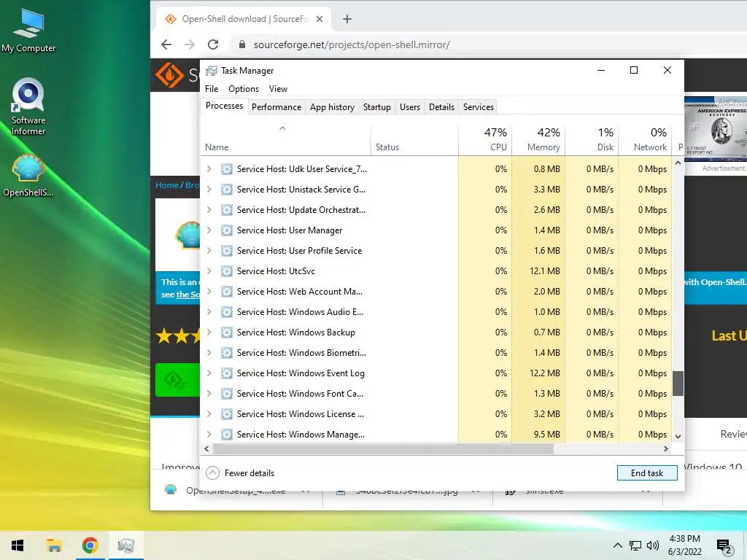Click the Chrome address bar URL

click(352, 44)
